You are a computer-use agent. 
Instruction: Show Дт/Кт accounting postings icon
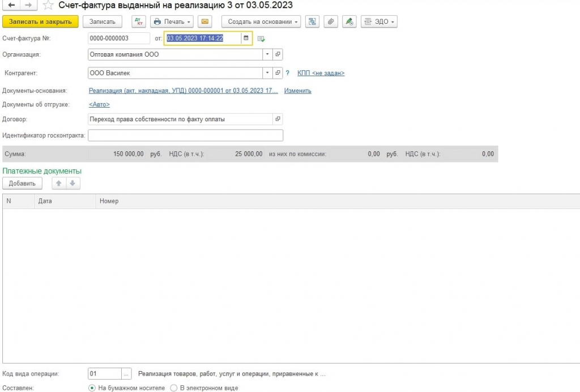point(139,22)
